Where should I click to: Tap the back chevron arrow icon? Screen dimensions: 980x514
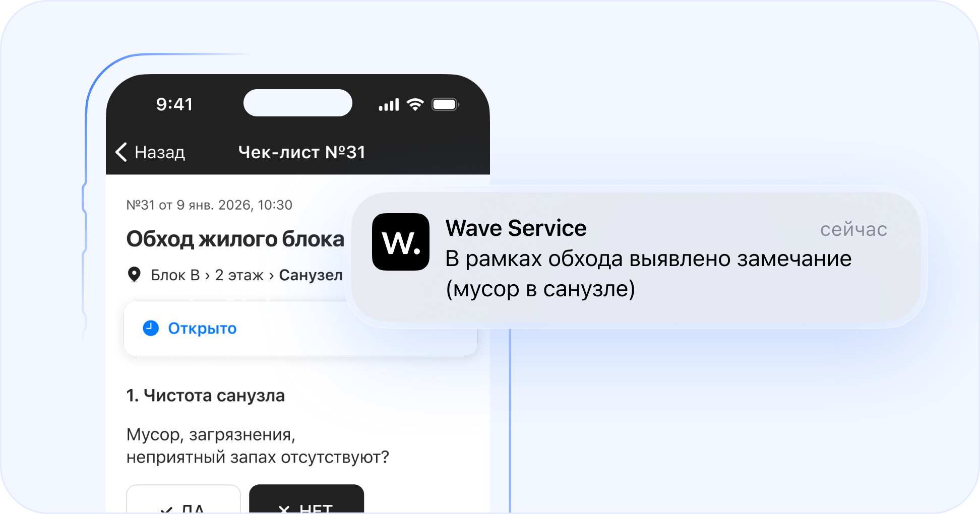coord(121,152)
